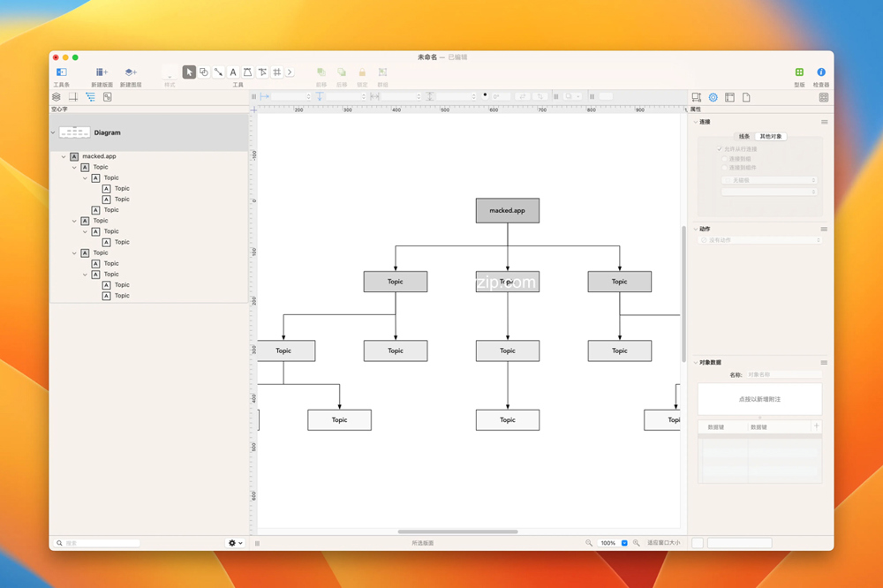
Task: Select the diagramming tool
Action: click(262, 72)
